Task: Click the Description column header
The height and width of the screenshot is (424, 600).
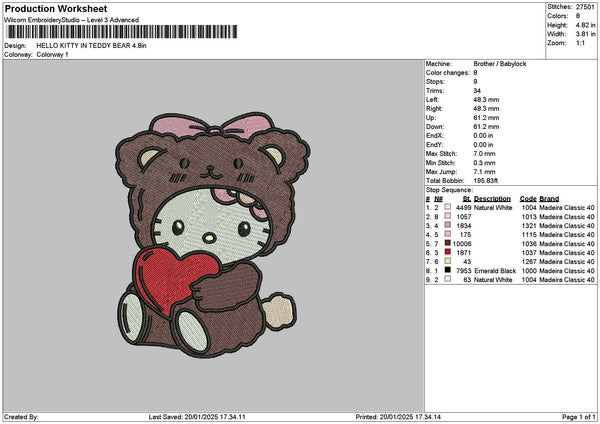Action: click(x=492, y=199)
